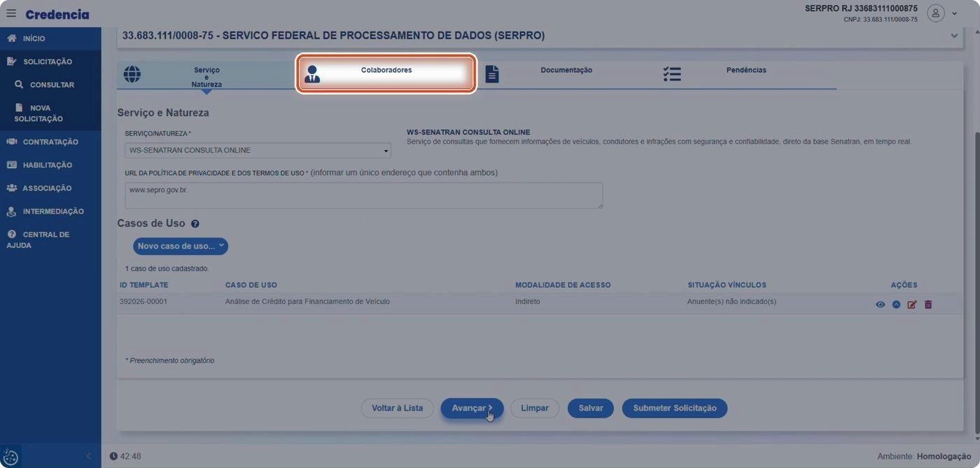The height and width of the screenshot is (468, 980).
Task: Click privacy policy URL text field
Action: [x=364, y=195]
